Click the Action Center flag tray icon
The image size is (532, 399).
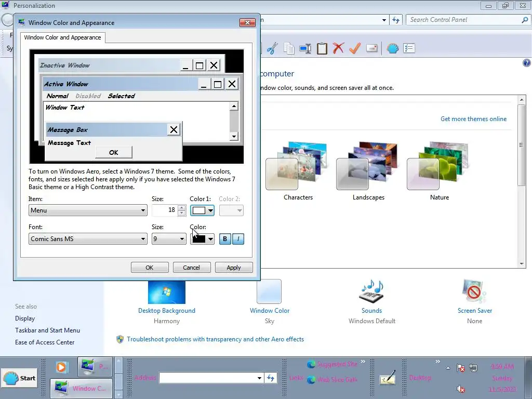coord(461,368)
